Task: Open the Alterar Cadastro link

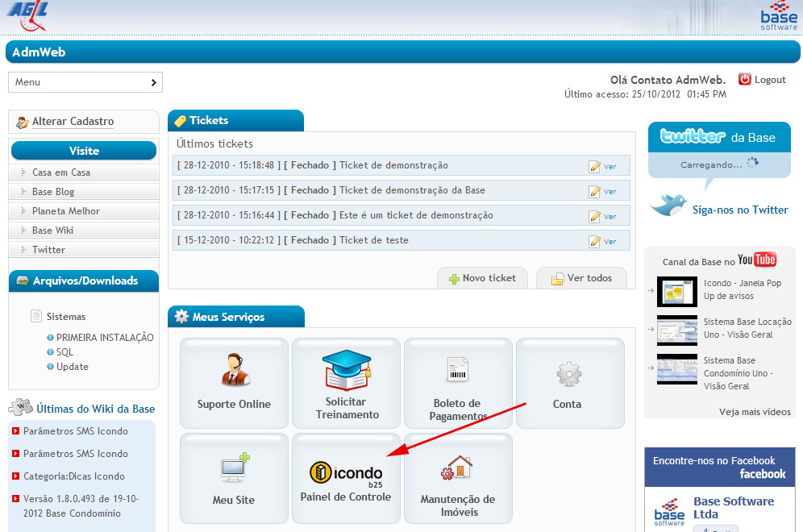Action: click(x=73, y=122)
